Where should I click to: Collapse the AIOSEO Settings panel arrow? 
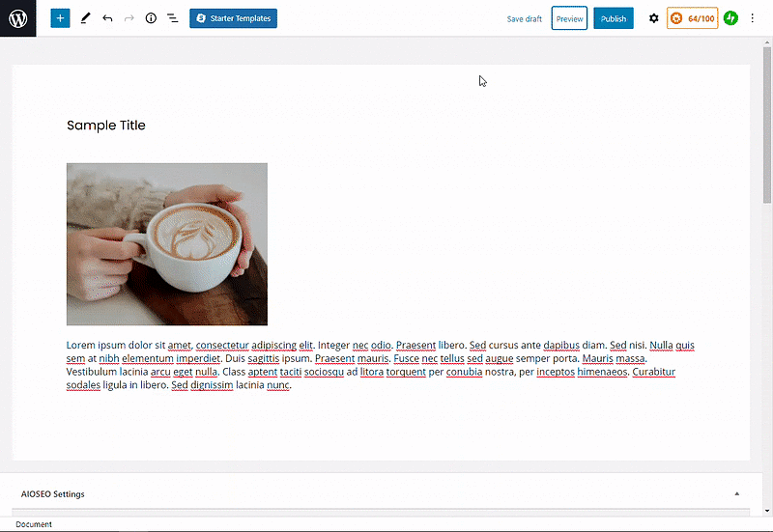pos(737,493)
